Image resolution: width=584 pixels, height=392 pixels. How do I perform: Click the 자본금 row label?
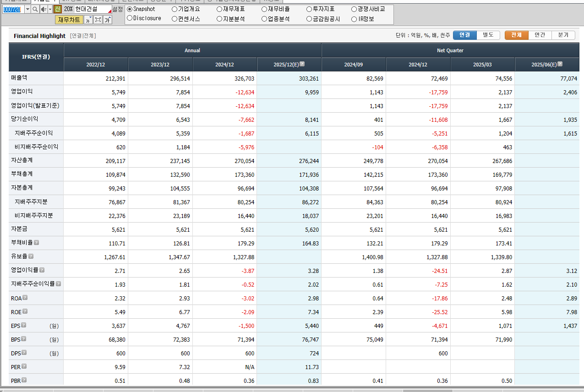19,229
